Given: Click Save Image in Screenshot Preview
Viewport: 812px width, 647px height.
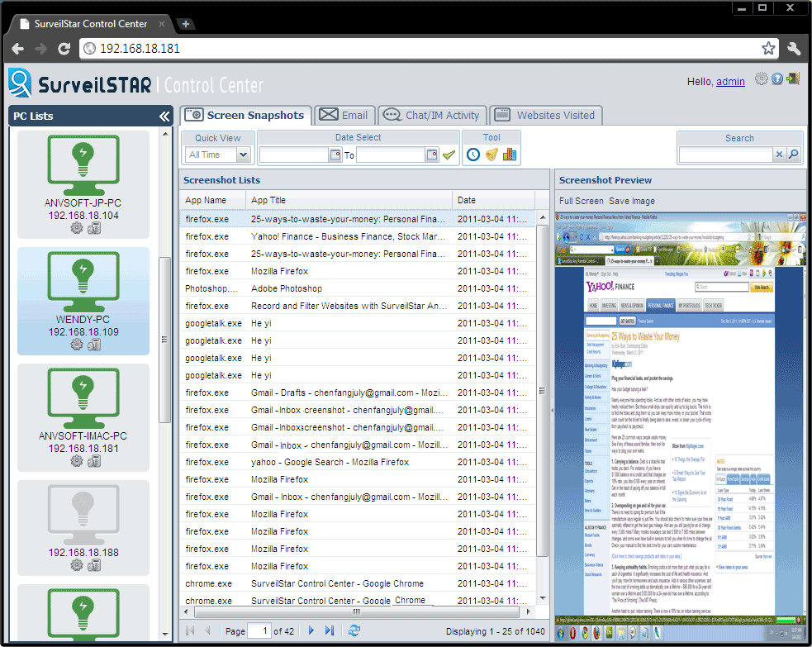Looking at the screenshot, I should pyautogui.click(x=632, y=201).
